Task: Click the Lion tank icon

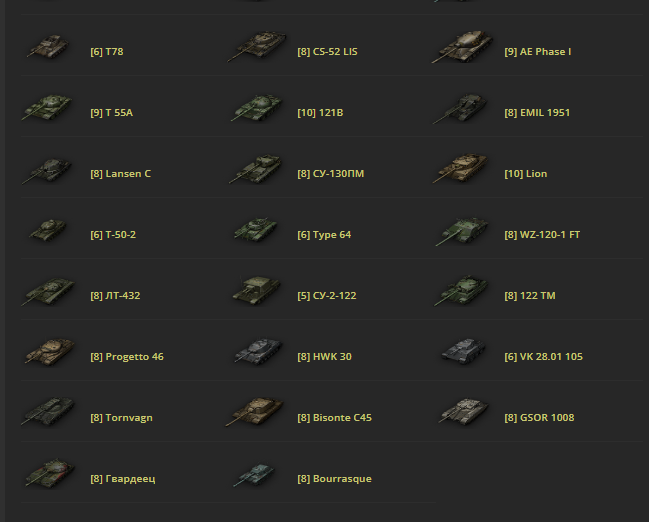Action: tap(461, 168)
